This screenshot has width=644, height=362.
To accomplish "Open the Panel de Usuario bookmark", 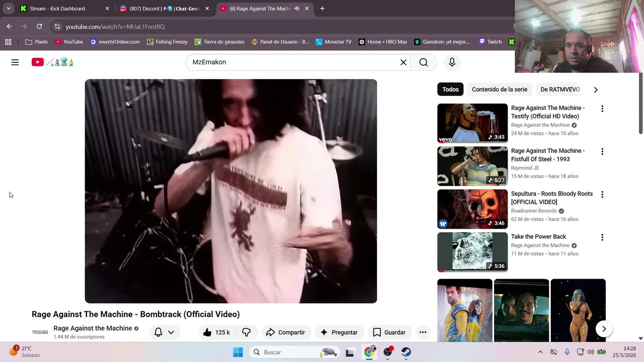I will point(280,42).
